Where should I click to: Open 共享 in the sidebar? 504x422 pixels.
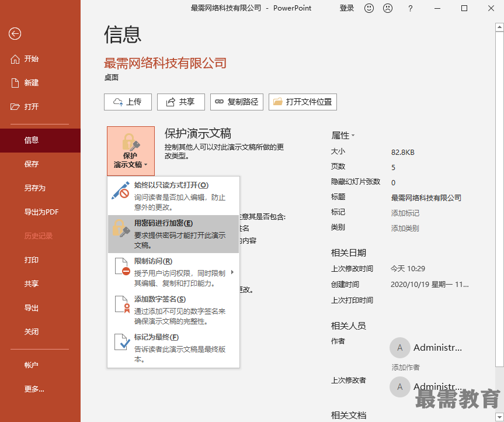point(40,284)
